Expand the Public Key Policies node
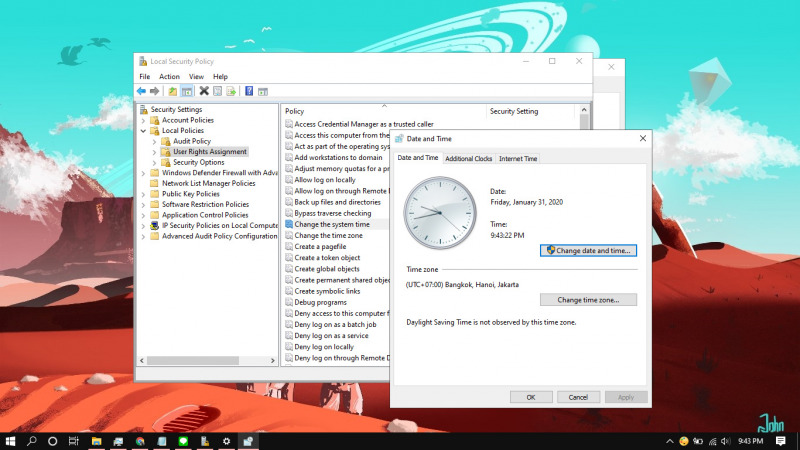The height and width of the screenshot is (450, 800). coord(144,194)
